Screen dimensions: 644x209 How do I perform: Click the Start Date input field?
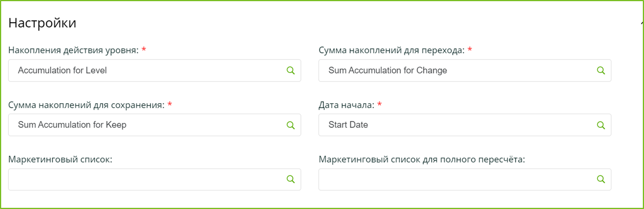coord(456,125)
